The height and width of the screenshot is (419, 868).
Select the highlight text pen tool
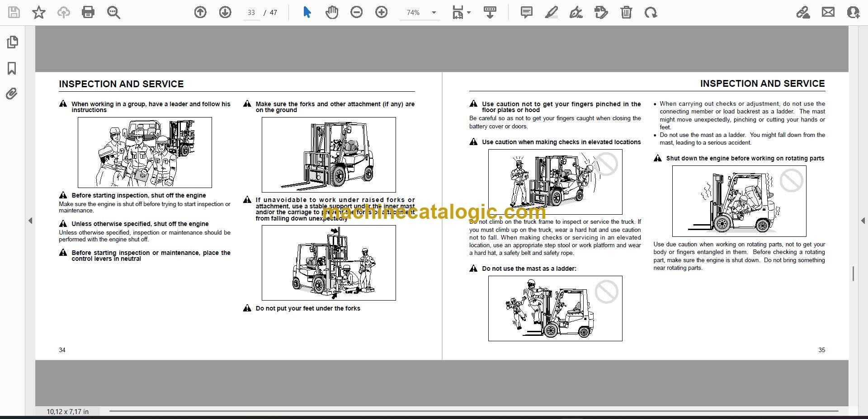click(552, 12)
